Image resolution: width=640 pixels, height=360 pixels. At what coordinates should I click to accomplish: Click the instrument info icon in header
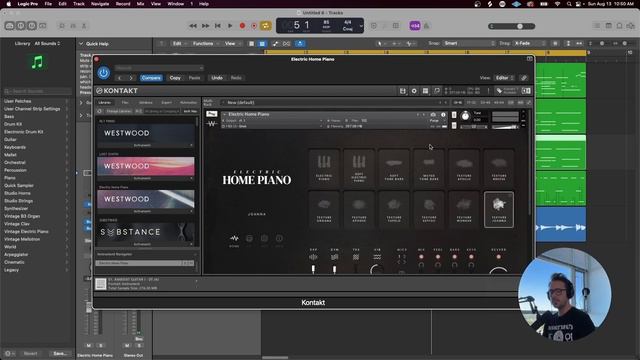443,115
